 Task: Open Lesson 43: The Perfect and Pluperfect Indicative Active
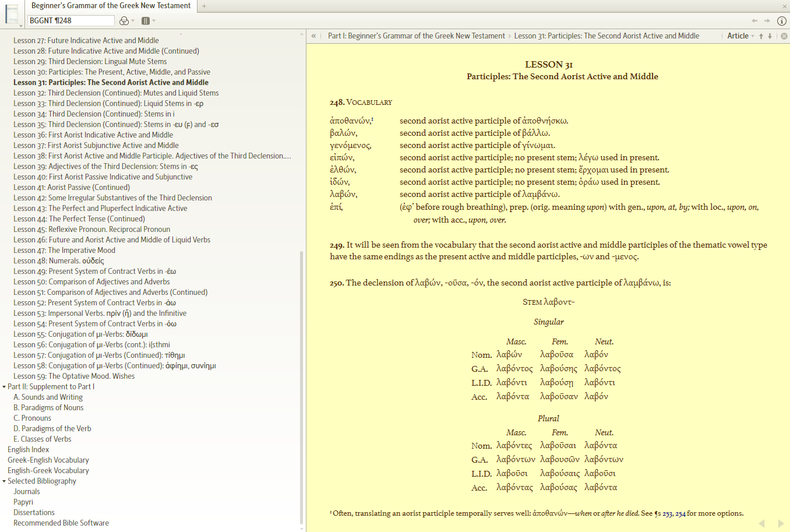pos(101,209)
